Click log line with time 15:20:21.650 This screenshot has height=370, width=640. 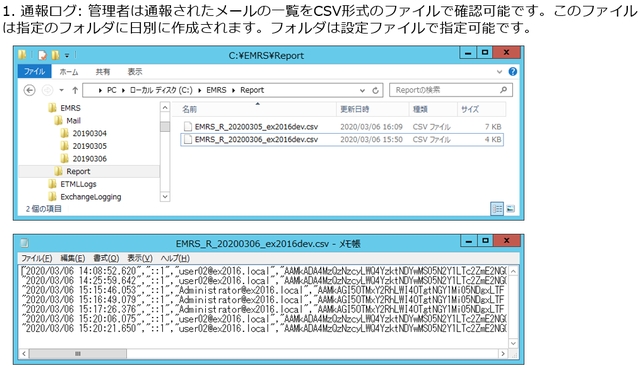[x=263, y=329]
